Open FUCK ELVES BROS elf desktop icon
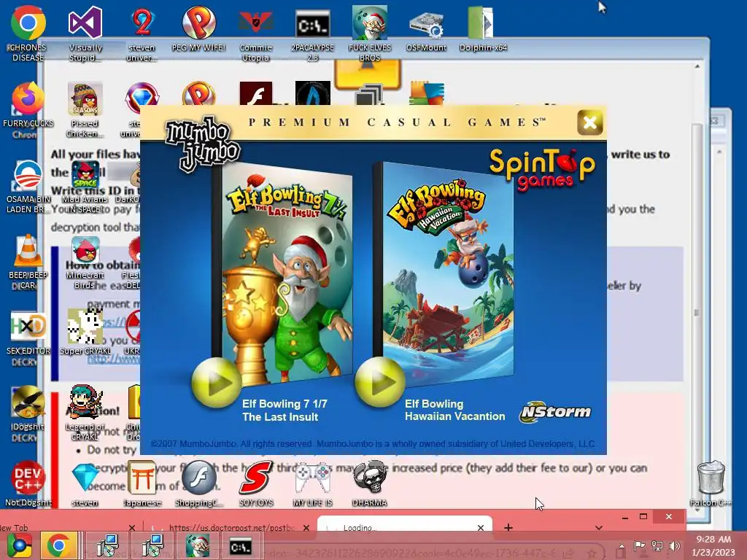 [x=370, y=34]
